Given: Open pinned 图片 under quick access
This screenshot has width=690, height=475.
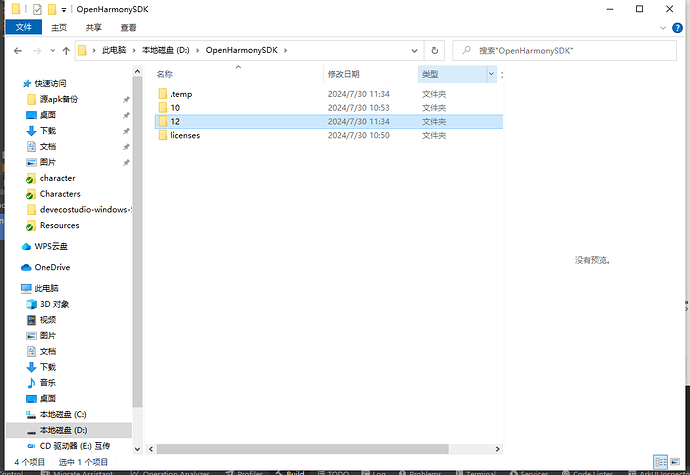Looking at the screenshot, I should pos(48,162).
